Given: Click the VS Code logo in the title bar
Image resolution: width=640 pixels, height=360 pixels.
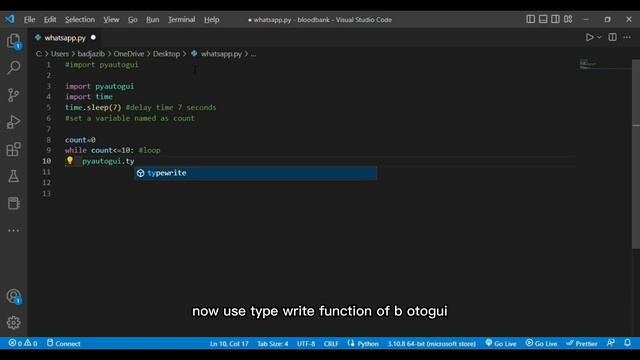Looking at the screenshot, I should [10, 19].
